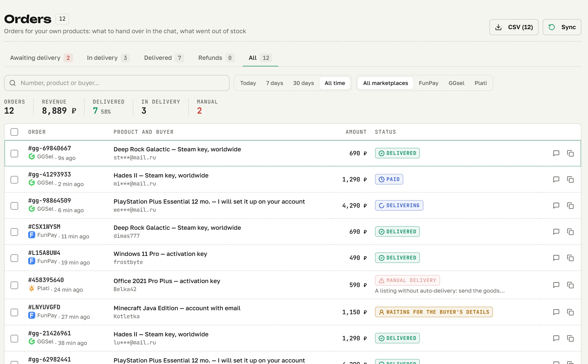Open chat for order #gg-21426961
This screenshot has width=588, height=364.
(x=556, y=338)
